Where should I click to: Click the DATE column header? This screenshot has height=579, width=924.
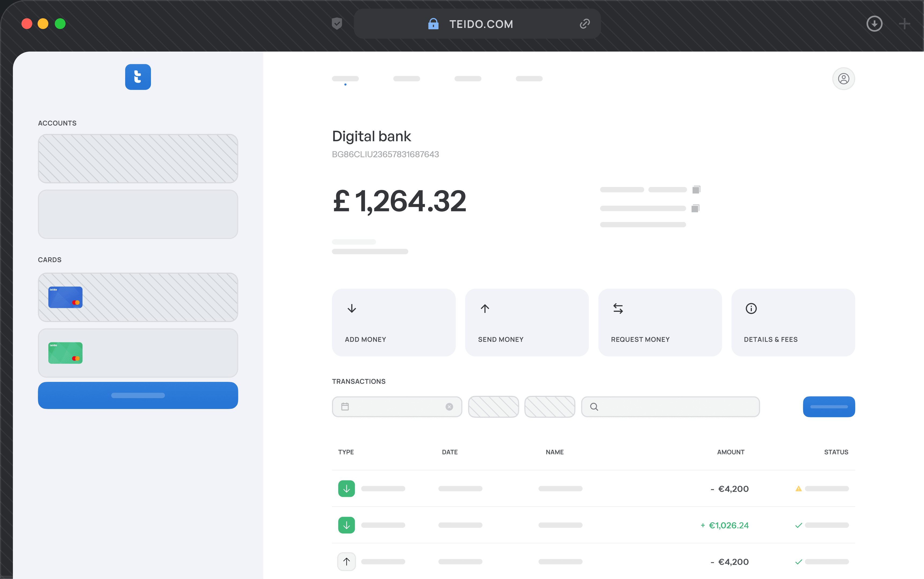point(450,452)
